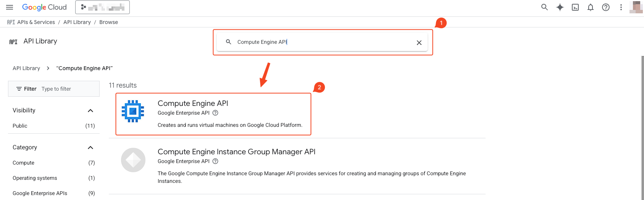The image size is (644, 200).
Task: Click help icon next to Compute Engine's Enterprise API
Action: point(215,113)
